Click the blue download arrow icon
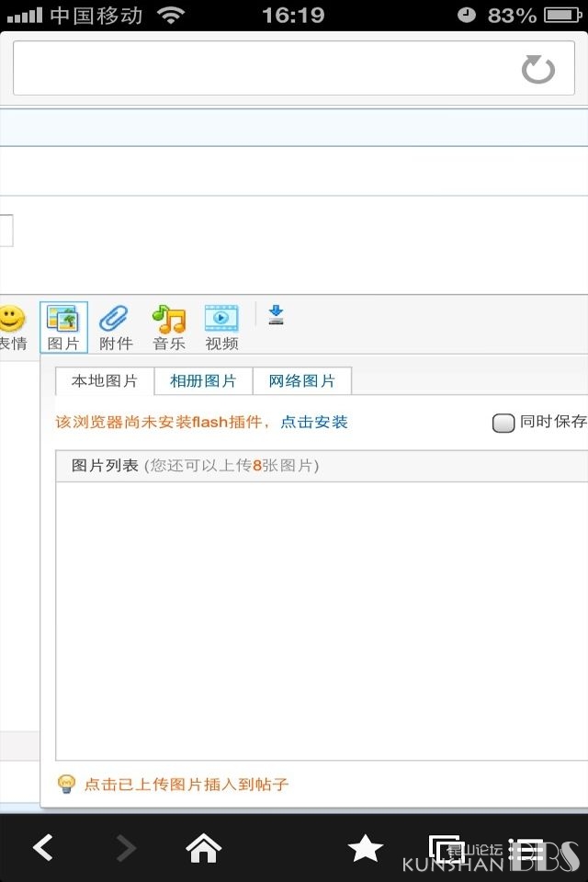The height and width of the screenshot is (882, 588). tap(276, 315)
